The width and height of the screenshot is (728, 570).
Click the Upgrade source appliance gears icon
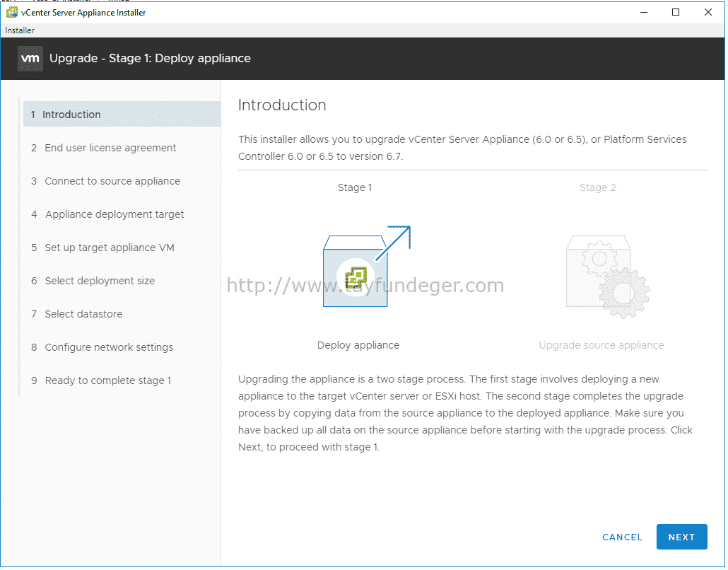coord(607,277)
